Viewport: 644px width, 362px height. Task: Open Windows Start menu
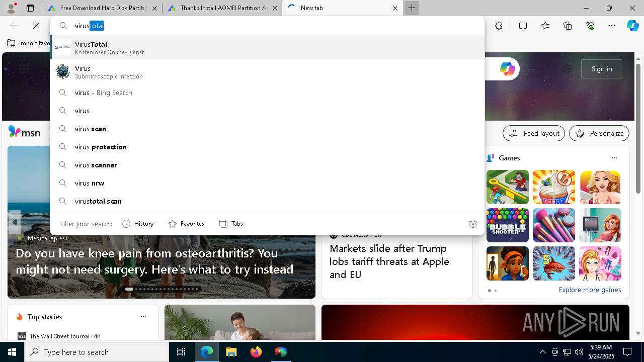coord(12,352)
